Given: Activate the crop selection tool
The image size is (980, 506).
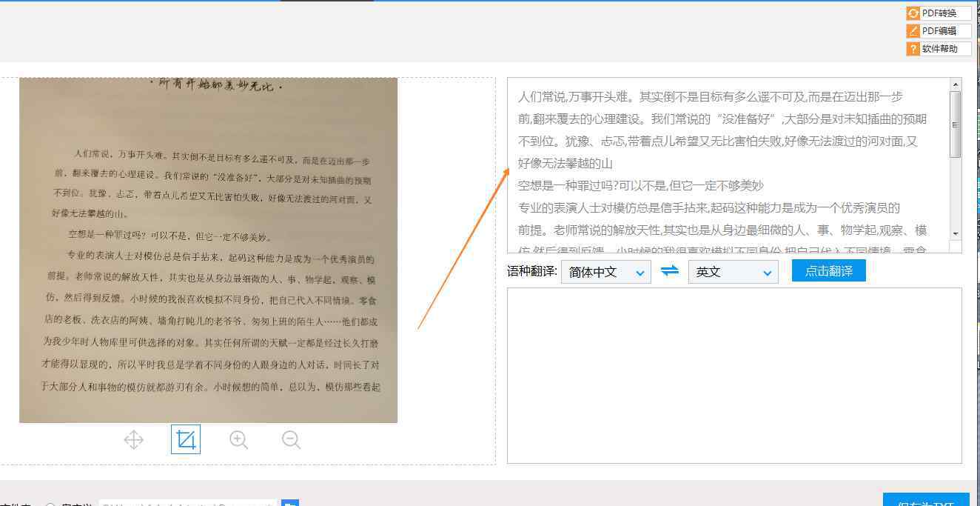Looking at the screenshot, I should 186,440.
